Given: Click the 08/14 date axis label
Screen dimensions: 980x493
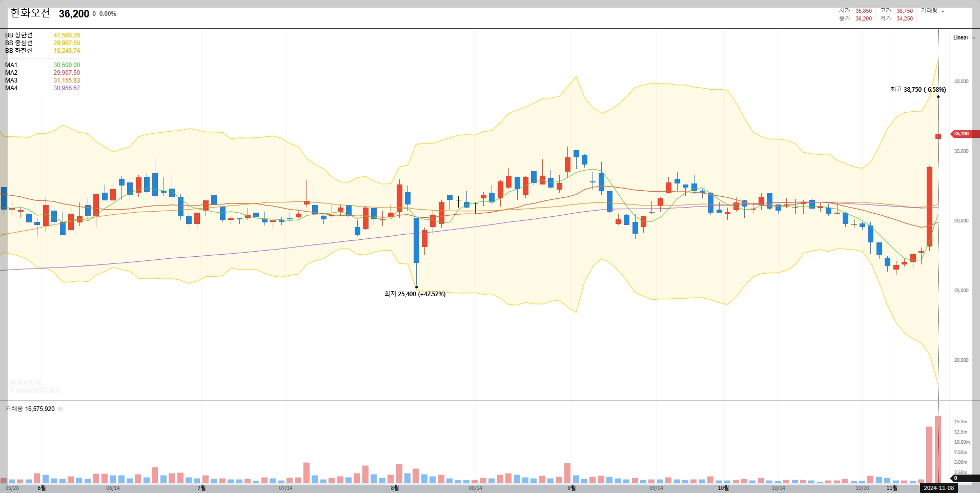Looking at the screenshot, I should coord(475,488).
